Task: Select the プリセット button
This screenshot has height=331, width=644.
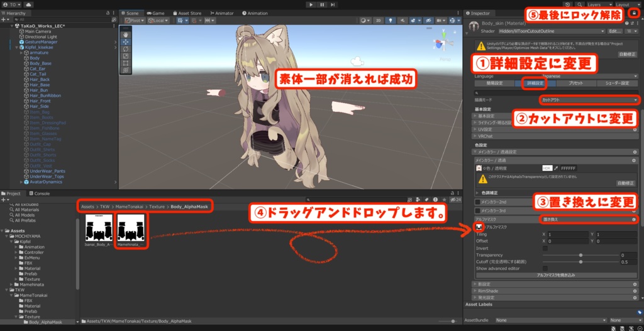Action: 576,84
